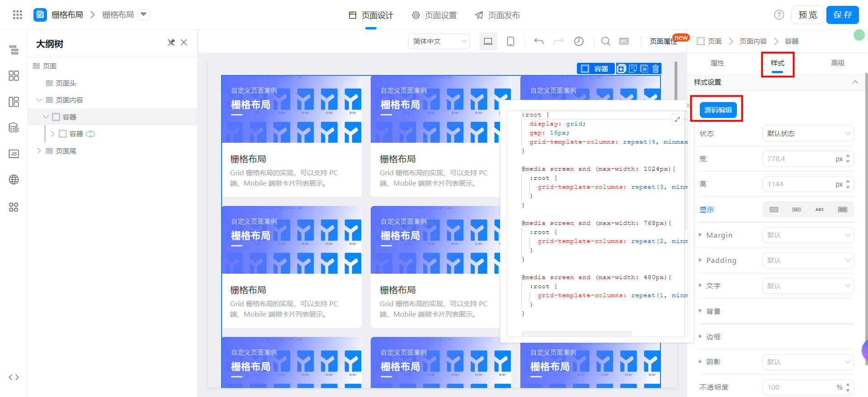Undo the last action

click(539, 41)
